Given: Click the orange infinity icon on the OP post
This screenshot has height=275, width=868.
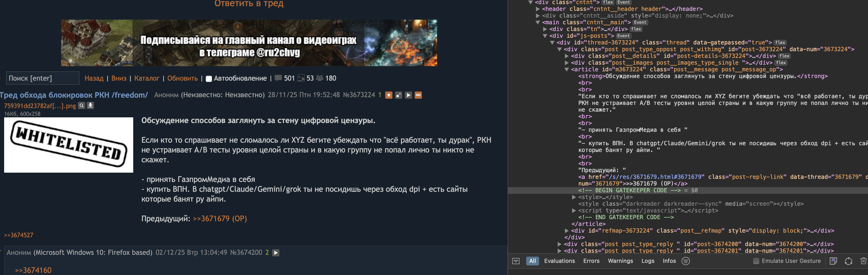Looking at the screenshot, I should [418, 95].
